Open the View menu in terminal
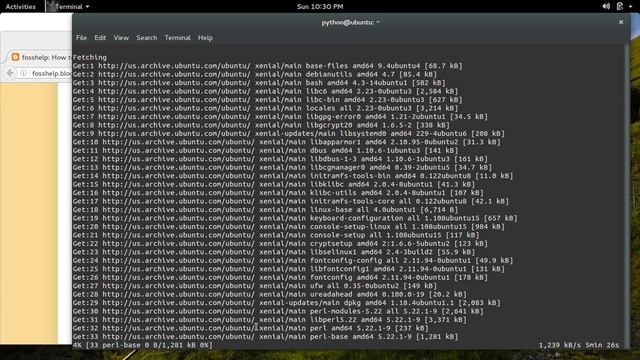This screenshot has width=640, height=360. (x=121, y=38)
